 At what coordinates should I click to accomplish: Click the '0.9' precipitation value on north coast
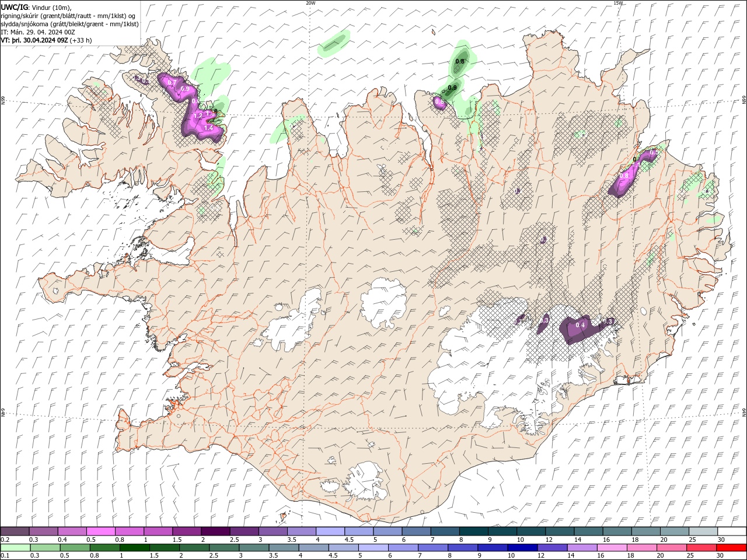coord(452,88)
